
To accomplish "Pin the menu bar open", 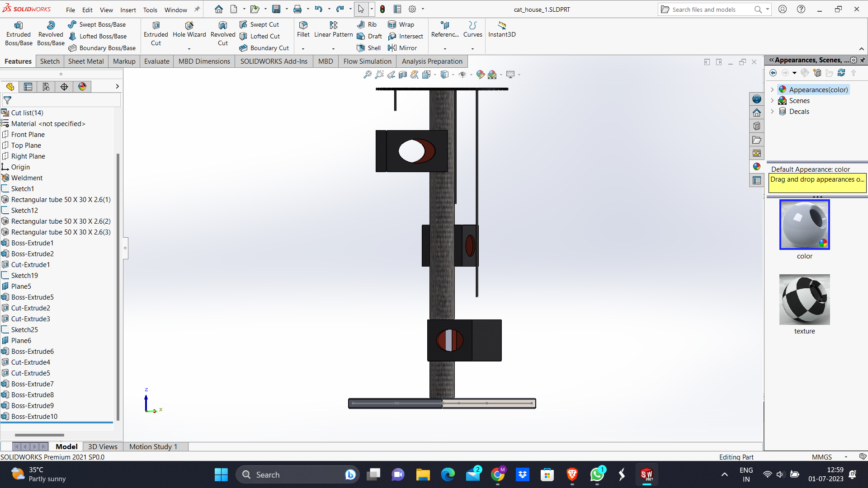I will click(x=197, y=9).
